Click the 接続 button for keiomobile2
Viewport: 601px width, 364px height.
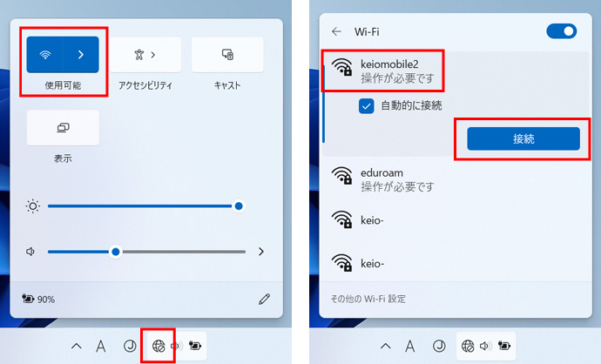coord(523,138)
